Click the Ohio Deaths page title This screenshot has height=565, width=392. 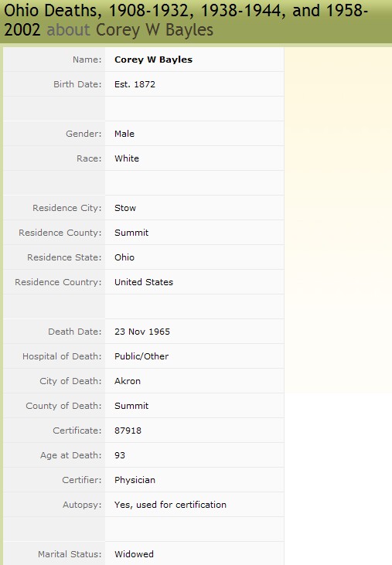pos(186,20)
